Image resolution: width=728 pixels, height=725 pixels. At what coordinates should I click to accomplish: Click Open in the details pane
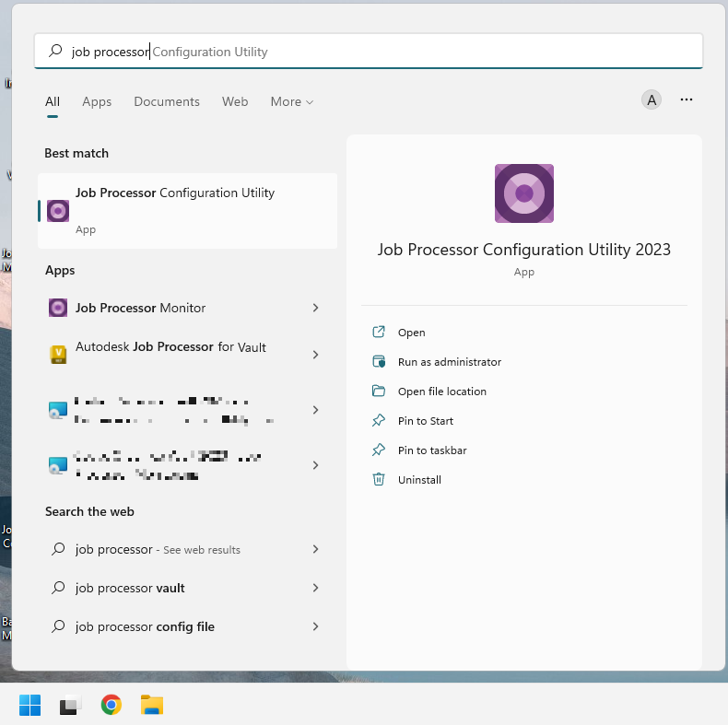(411, 333)
